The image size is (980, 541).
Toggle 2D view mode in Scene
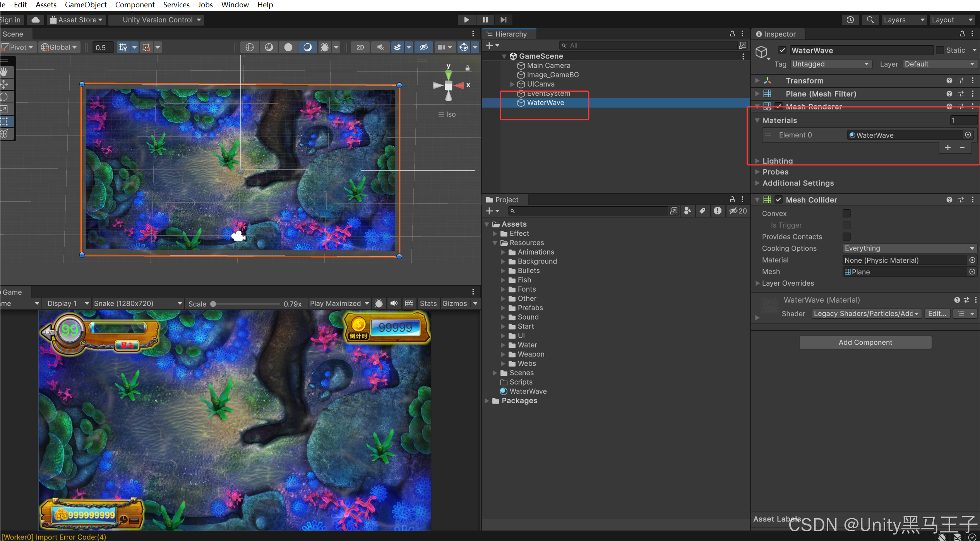[x=360, y=47]
